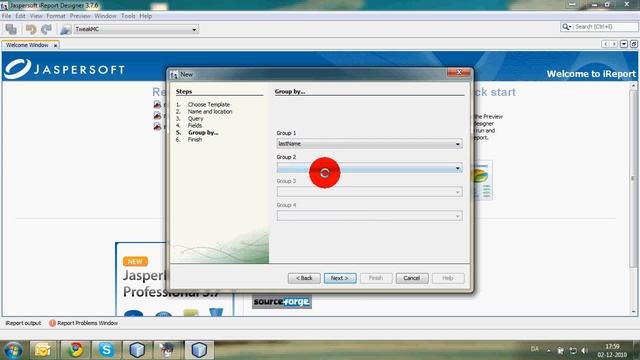The height and width of the screenshot is (360, 640).
Task: Open the iReport output panel
Action: 23,323
